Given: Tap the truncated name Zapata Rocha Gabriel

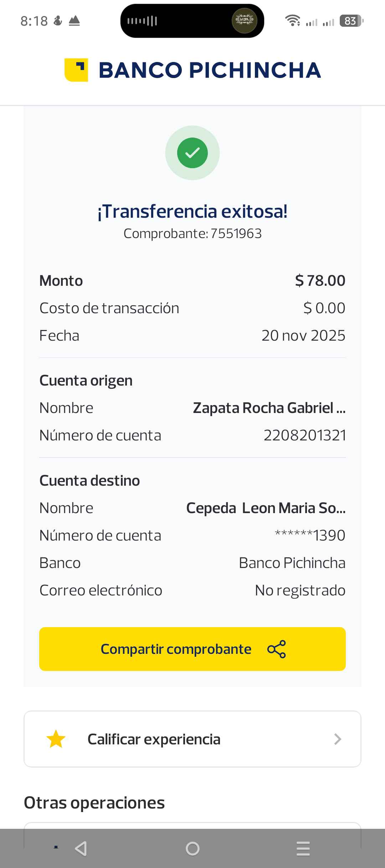Looking at the screenshot, I should tap(269, 408).
